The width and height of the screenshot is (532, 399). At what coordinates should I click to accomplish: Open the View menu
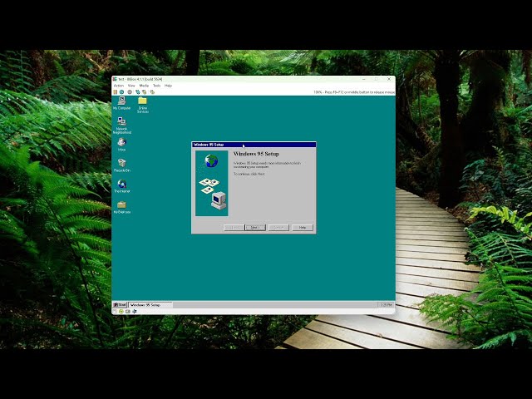click(x=131, y=86)
